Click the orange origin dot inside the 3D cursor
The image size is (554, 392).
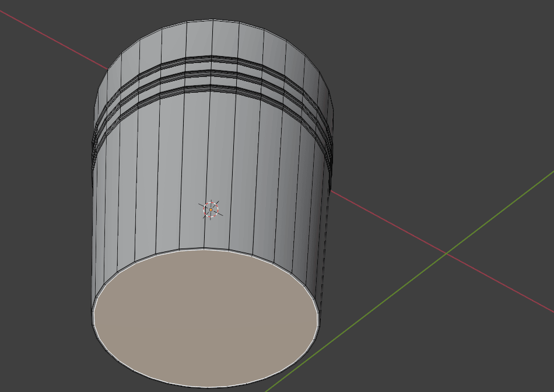[x=211, y=209]
